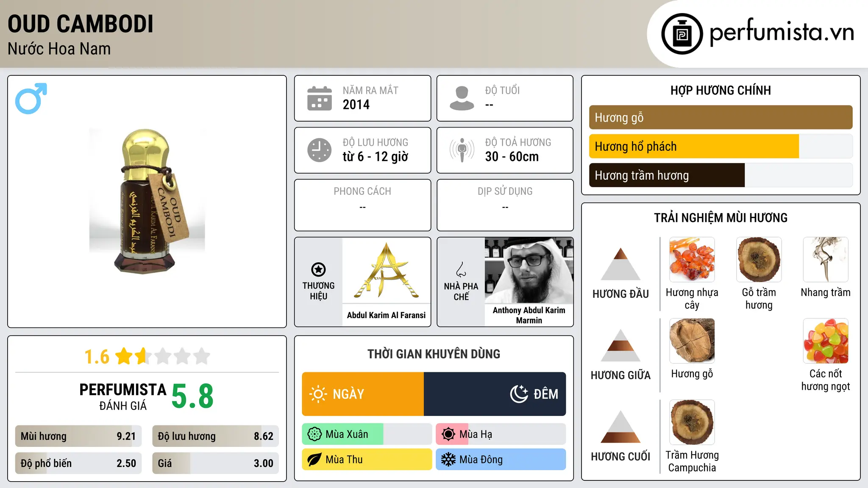Screen dimensions: 868x488
Task: Select the Trầm Hương Campuchia note image
Action: [x=692, y=422]
